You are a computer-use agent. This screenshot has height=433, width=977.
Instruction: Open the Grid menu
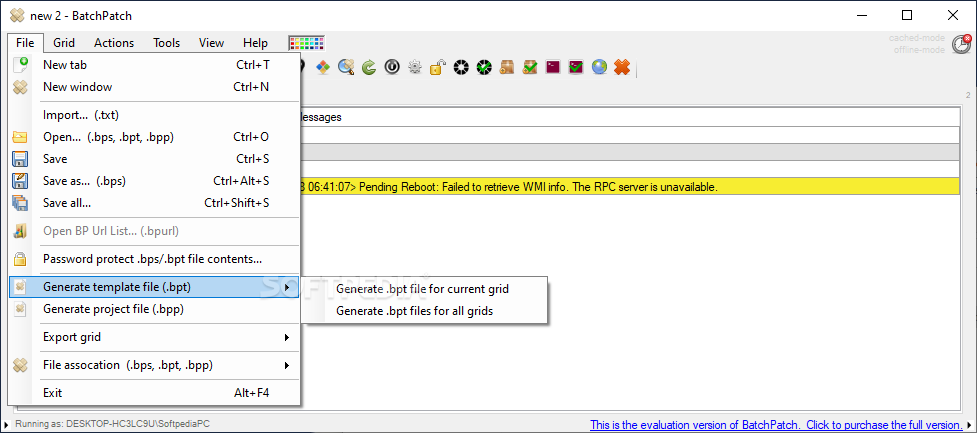tap(64, 43)
